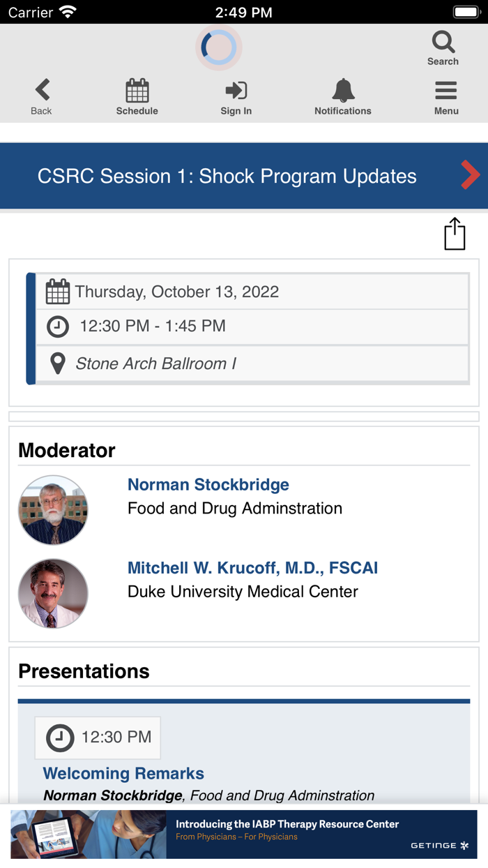Open Norman Stockbridge's speaker profile
Image resolution: width=488 pixels, height=868 pixels.
(208, 484)
